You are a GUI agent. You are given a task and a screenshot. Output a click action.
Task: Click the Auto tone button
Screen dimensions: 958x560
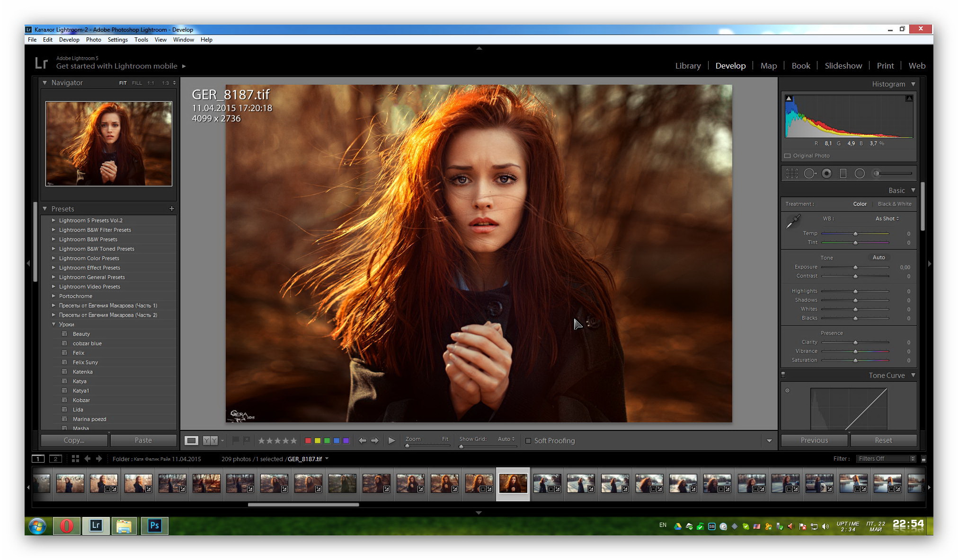878,257
